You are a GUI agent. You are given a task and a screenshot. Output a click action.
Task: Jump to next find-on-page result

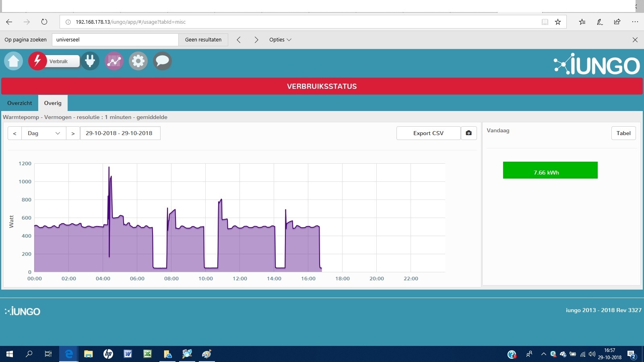(256, 40)
